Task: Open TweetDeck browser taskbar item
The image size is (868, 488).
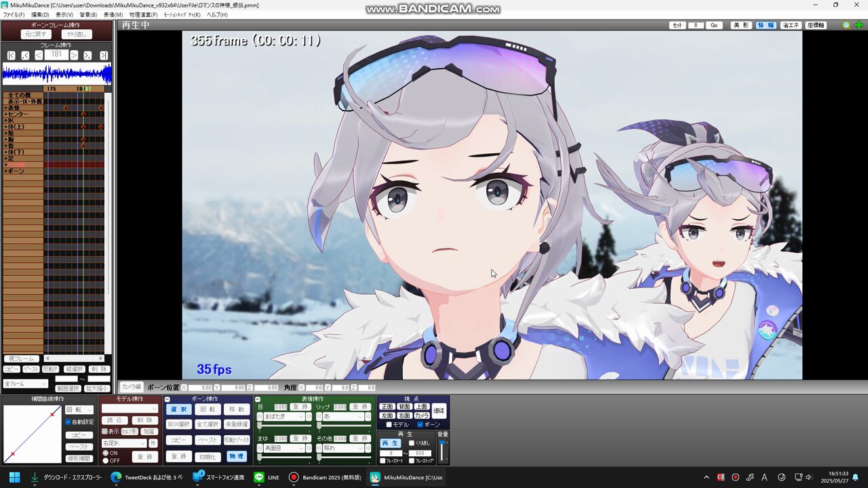Action: pos(146,477)
